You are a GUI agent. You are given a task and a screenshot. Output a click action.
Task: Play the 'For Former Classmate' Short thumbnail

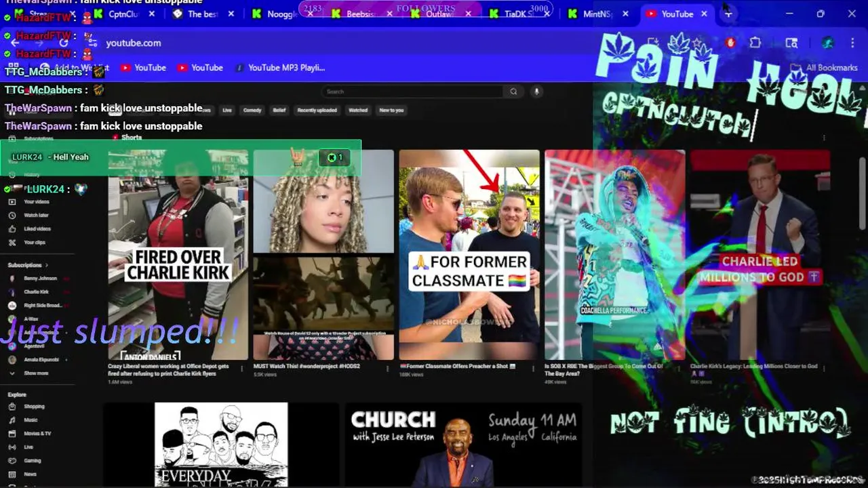[x=469, y=255]
